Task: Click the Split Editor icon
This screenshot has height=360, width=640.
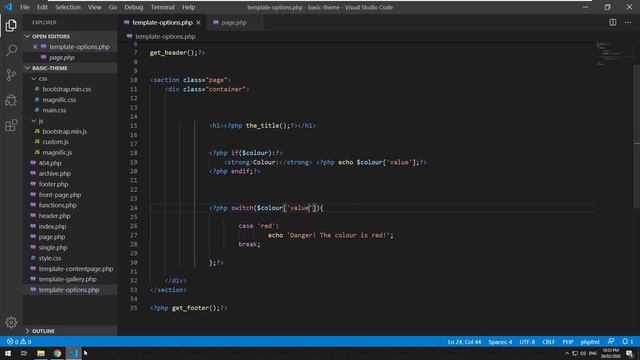Action: pyautogui.click(x=613, y=22)
